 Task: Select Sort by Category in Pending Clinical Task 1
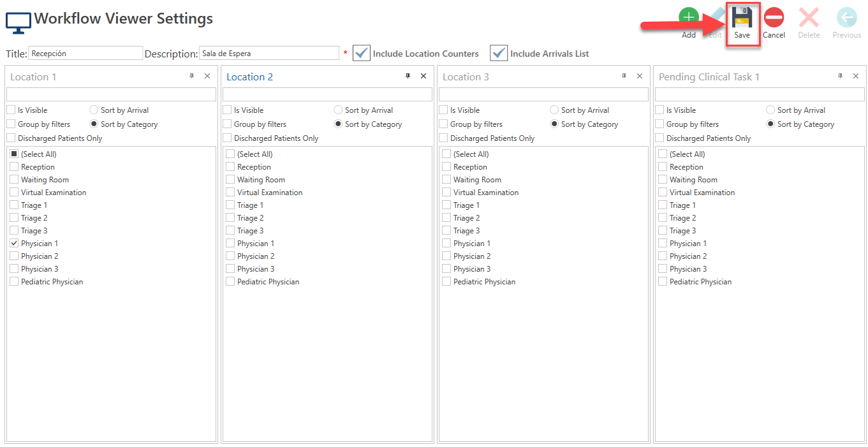(771, 124)
